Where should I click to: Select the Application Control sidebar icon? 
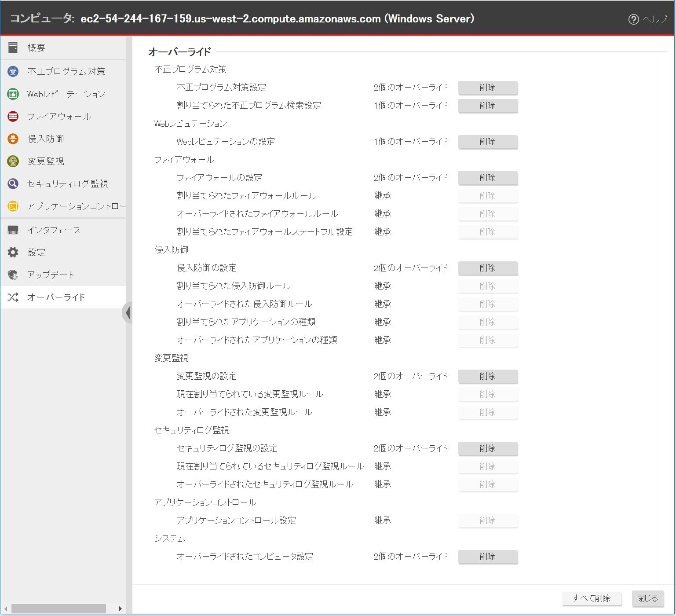click(13, 206)
